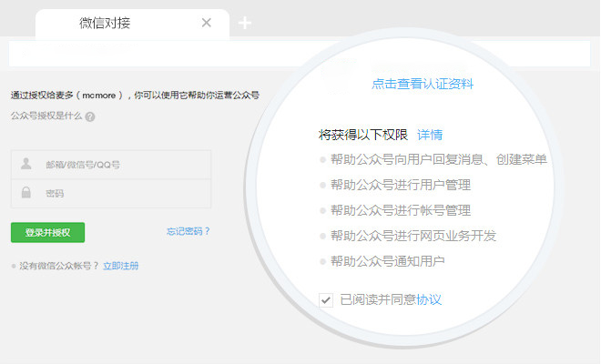Screen dimensions: 601x364
Task: Click the text 帮助公众号进行网页业务开发
Action: (x=413, y=236)
